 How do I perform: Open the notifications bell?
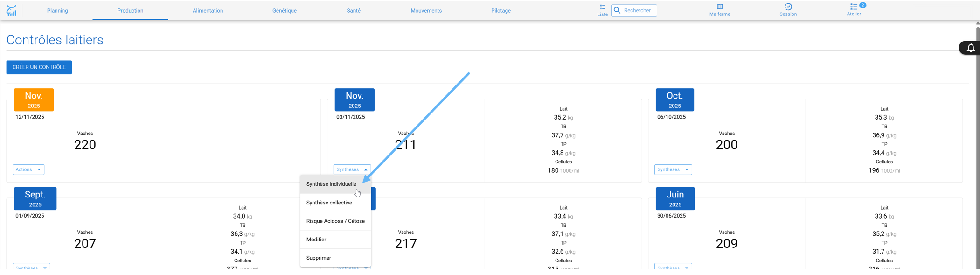point(970,48)
